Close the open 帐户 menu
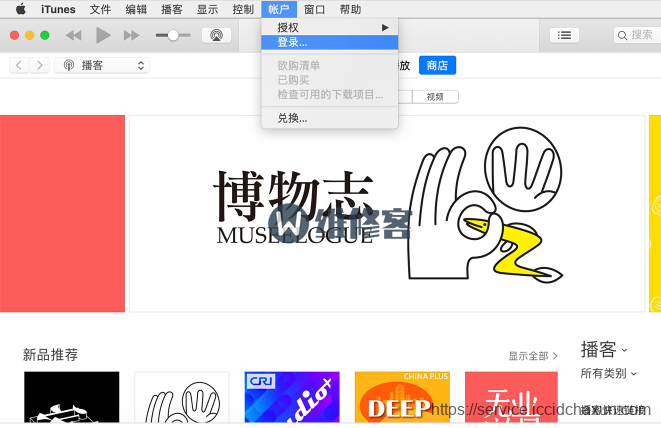Image resolution: width=661 pixels, height=428 pixels. (279, 9)
